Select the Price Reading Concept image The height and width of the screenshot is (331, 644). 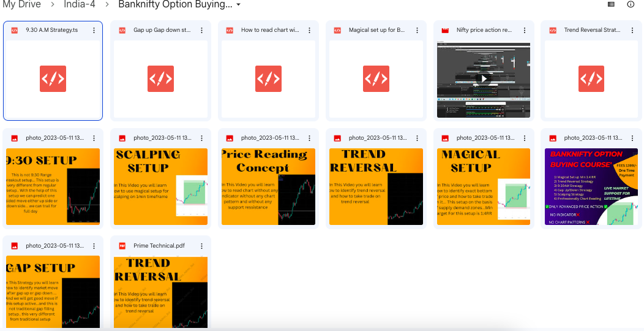tap(268, 186)
